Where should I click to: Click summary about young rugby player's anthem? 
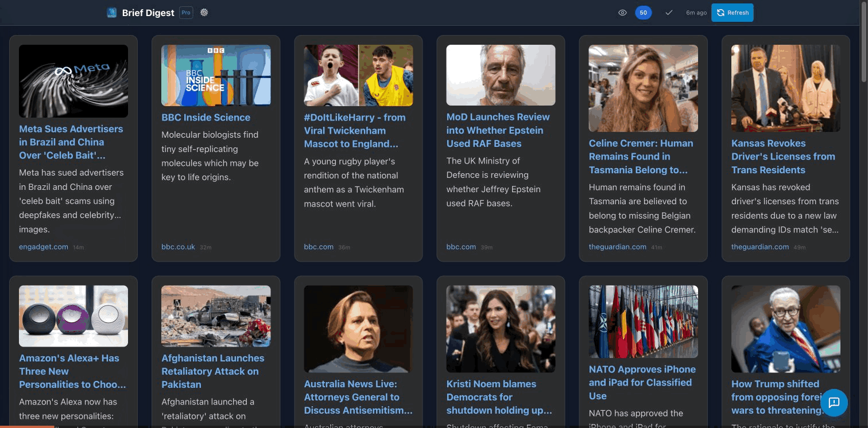(x=354, y=182)
